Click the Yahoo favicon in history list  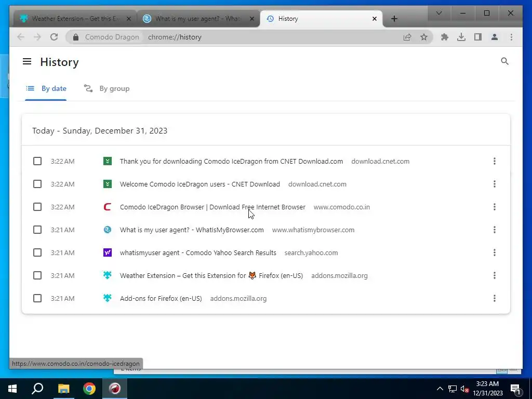[107, 252]
